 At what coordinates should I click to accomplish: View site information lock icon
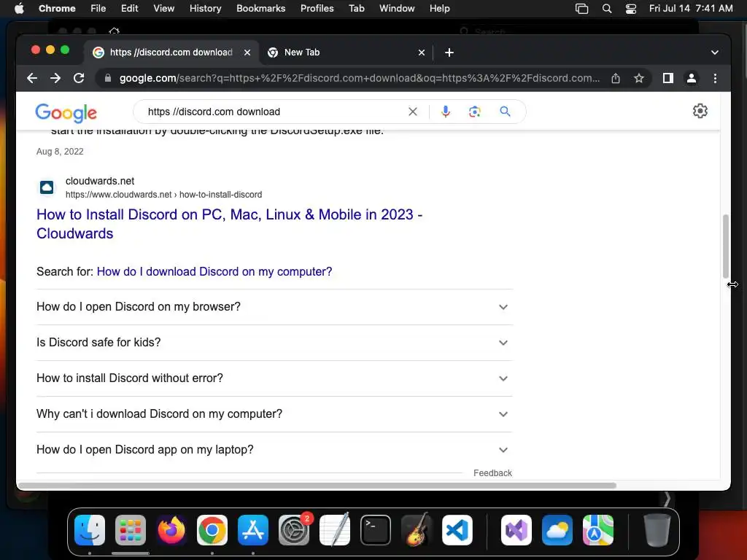tap(108, 78)
